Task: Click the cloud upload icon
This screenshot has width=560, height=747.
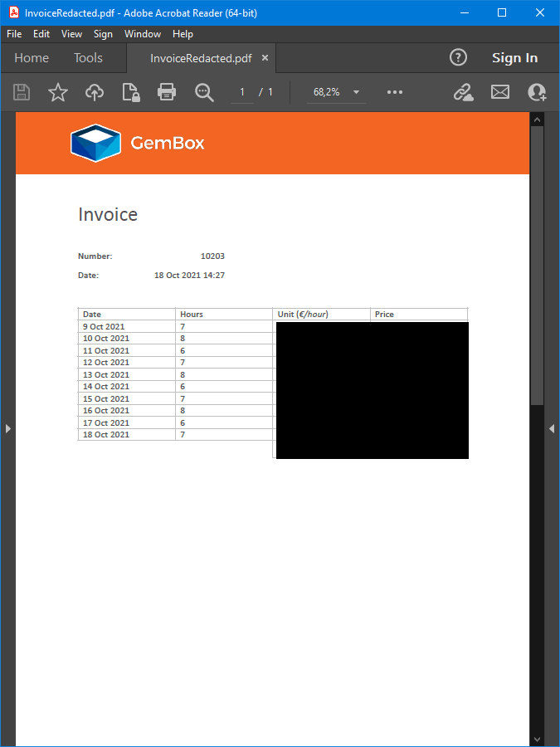Action: (95, 92)
